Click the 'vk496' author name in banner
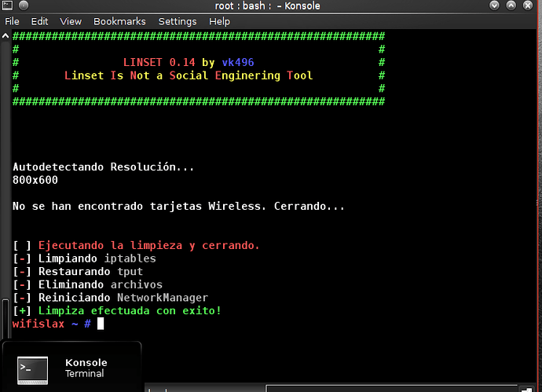The image size is (542, 392). [x=238, y=62]
